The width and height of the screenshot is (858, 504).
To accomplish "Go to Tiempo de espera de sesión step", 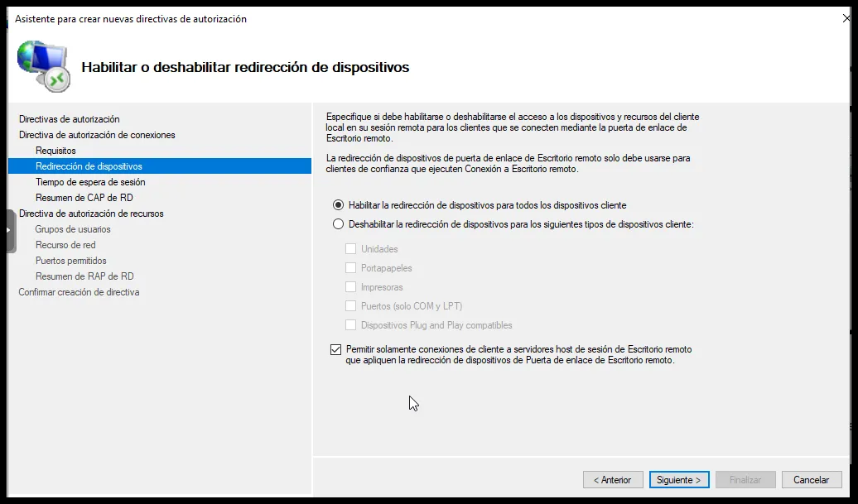I will coord(90,182).
